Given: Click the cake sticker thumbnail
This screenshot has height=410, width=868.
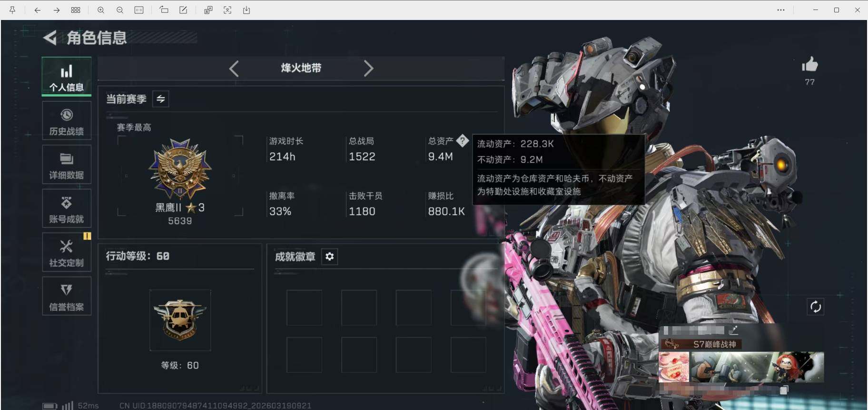Looking at the screenshot, I should 674,367.
